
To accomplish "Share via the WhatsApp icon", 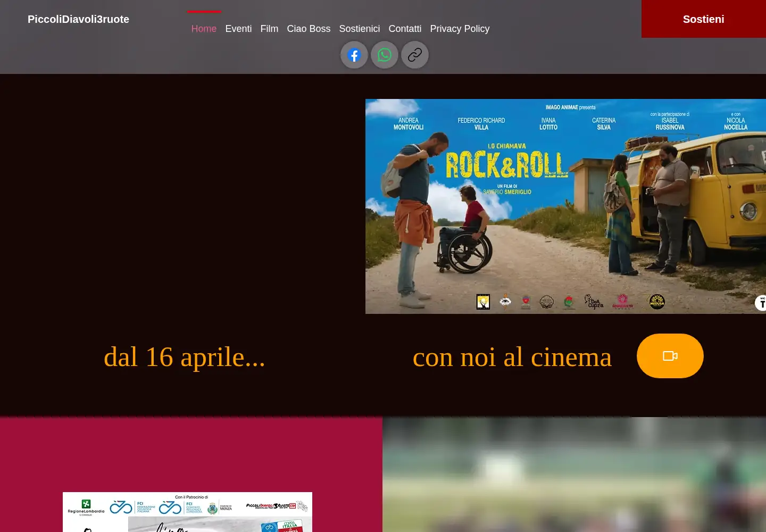I will coord(385,55).
